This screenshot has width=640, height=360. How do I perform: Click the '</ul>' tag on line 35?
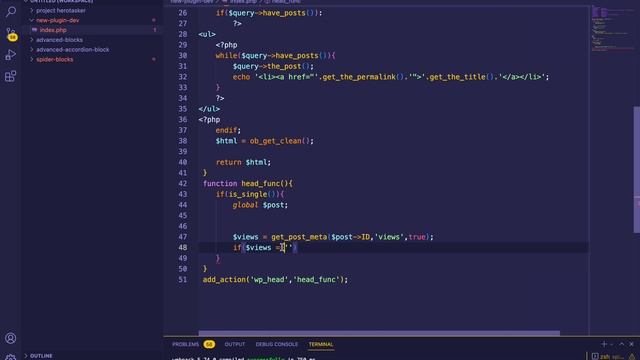tap(209, 109)
